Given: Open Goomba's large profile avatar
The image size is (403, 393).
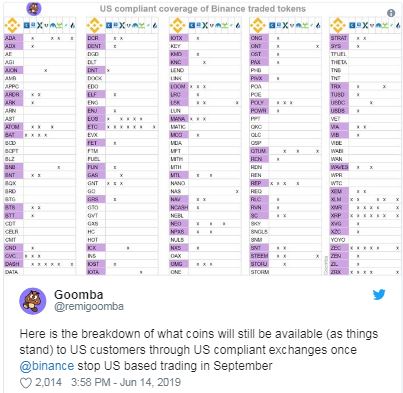Looking at the screenshot, I should click(x=33, y=301).
